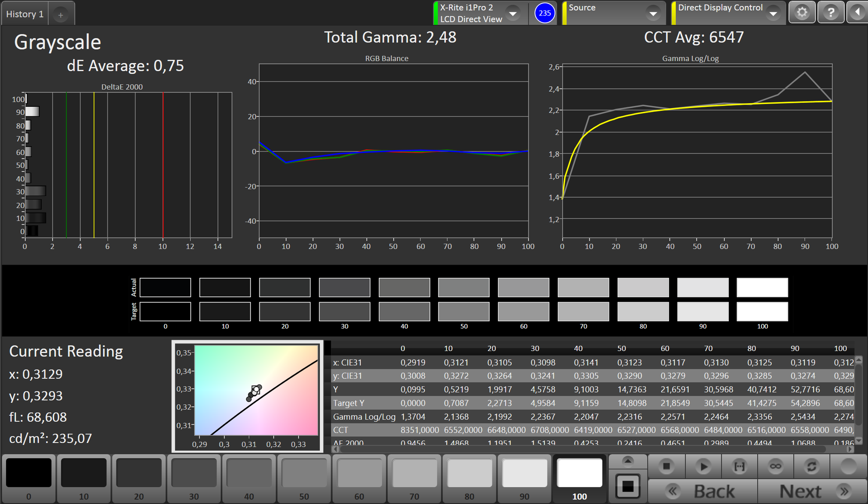Open the Source dropdown
868x504 pixels.
[653, 14]
